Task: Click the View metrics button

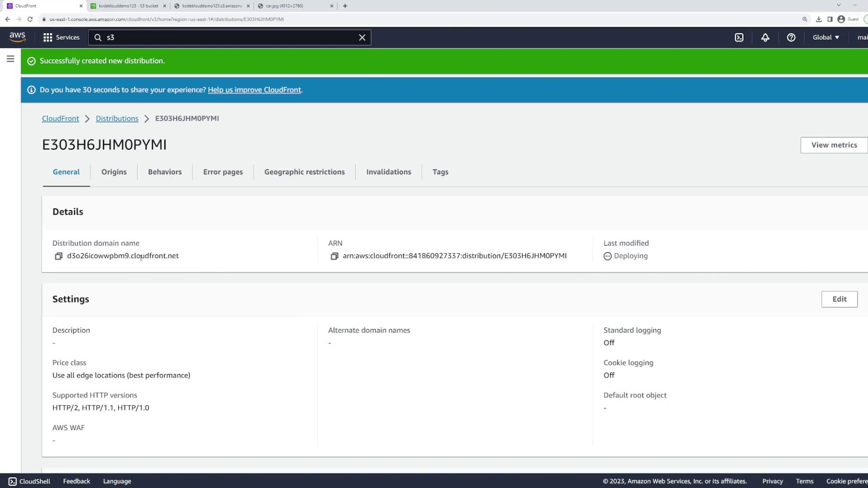Action: (x=834, y=145)
